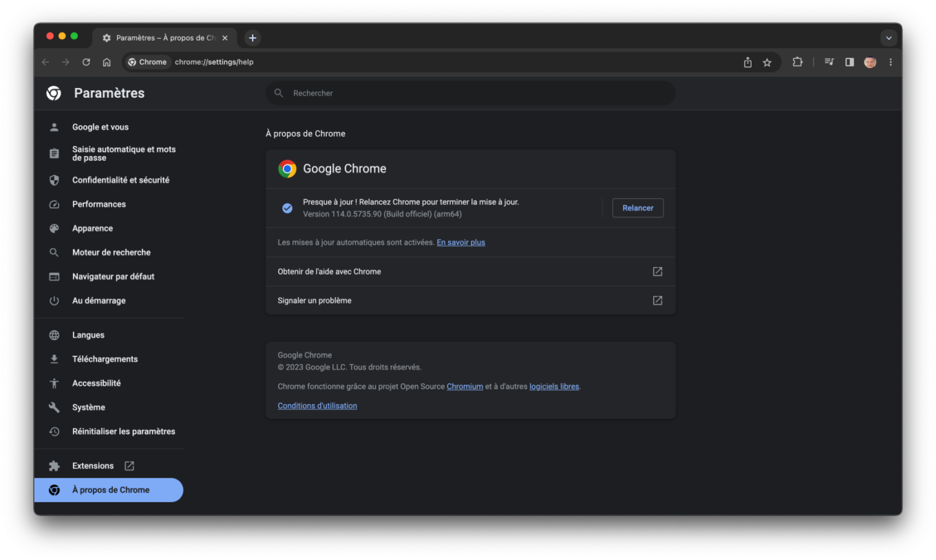Open the extensions puzzle icon in toolbar

797,62
